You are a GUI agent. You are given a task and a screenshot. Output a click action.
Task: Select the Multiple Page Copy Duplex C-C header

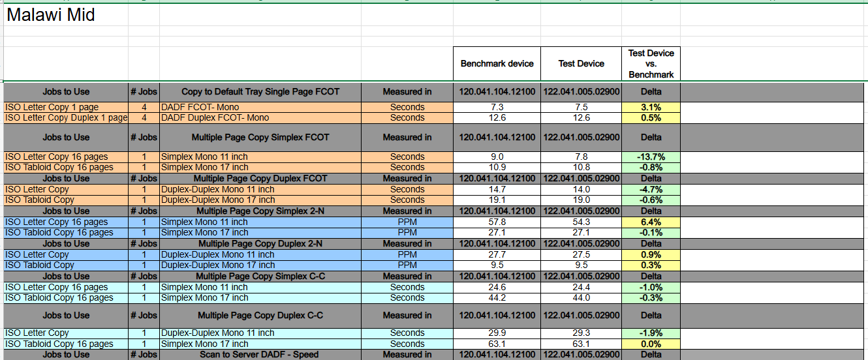pos(260,316)
